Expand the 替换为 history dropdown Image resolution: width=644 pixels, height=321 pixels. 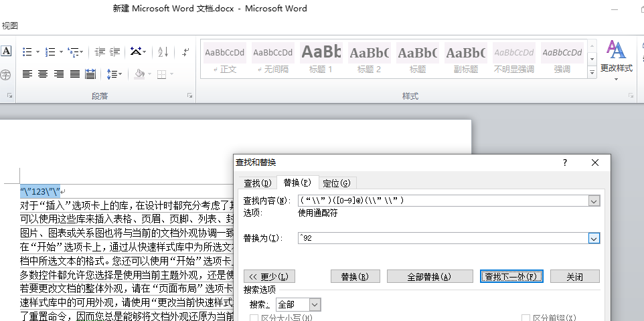594,238
